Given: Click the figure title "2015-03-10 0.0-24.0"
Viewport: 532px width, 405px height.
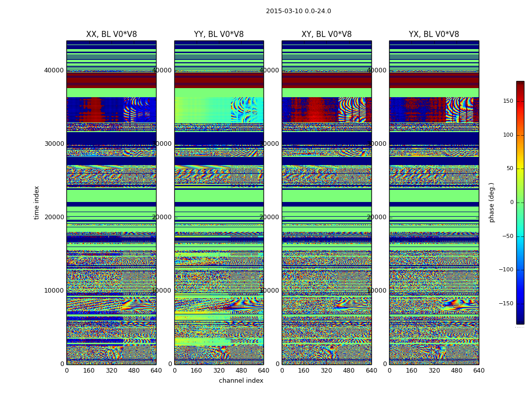Looking at the screenshot, I should click(x=298, y=11).
